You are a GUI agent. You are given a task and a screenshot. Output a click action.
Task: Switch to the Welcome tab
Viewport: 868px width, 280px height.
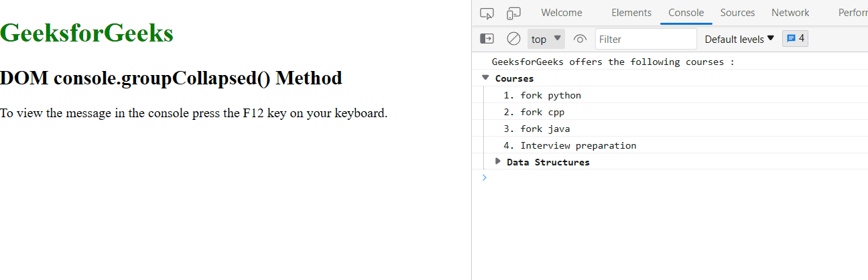coord(562,13)
